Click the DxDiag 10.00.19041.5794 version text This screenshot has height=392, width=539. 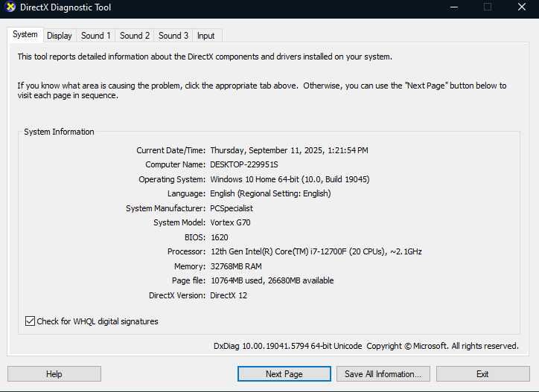click(x=287, y=346)
